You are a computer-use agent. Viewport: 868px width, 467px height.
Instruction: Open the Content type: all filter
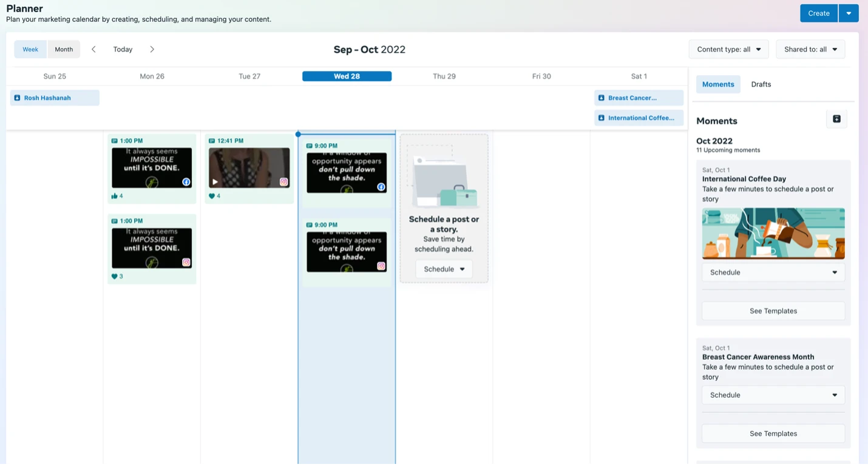tap(728, 49)
